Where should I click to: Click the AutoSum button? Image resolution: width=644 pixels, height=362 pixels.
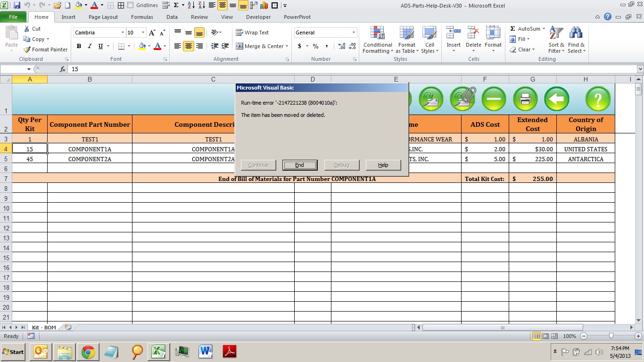click(528, 29)
